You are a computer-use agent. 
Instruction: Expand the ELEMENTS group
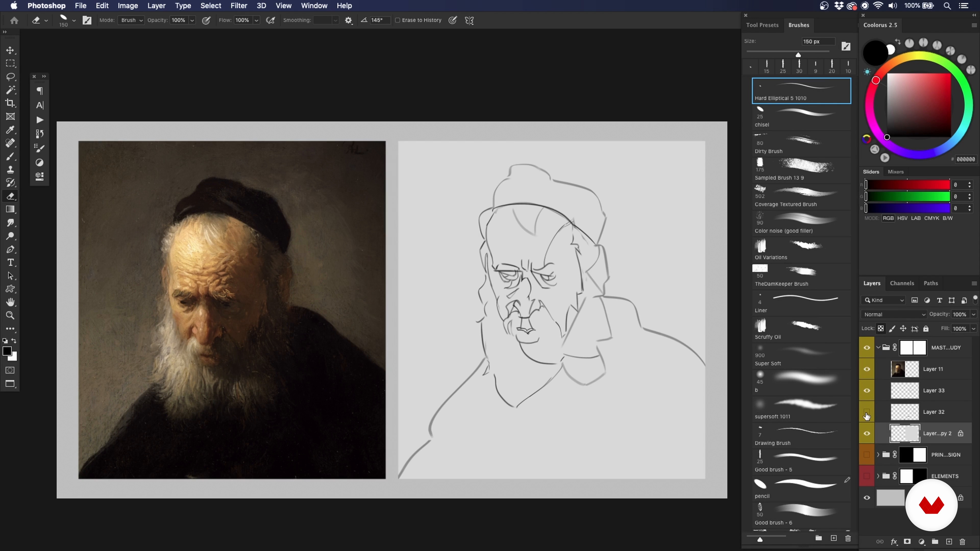878,476
